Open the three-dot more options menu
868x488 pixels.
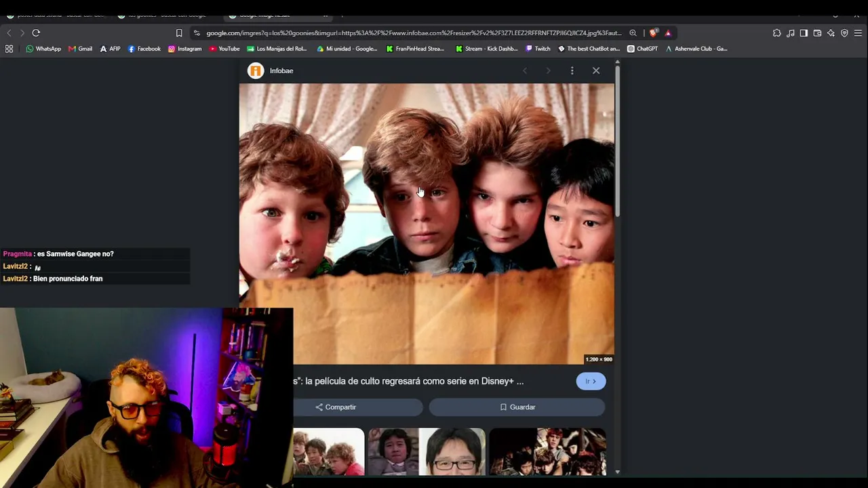pos(572,70)
